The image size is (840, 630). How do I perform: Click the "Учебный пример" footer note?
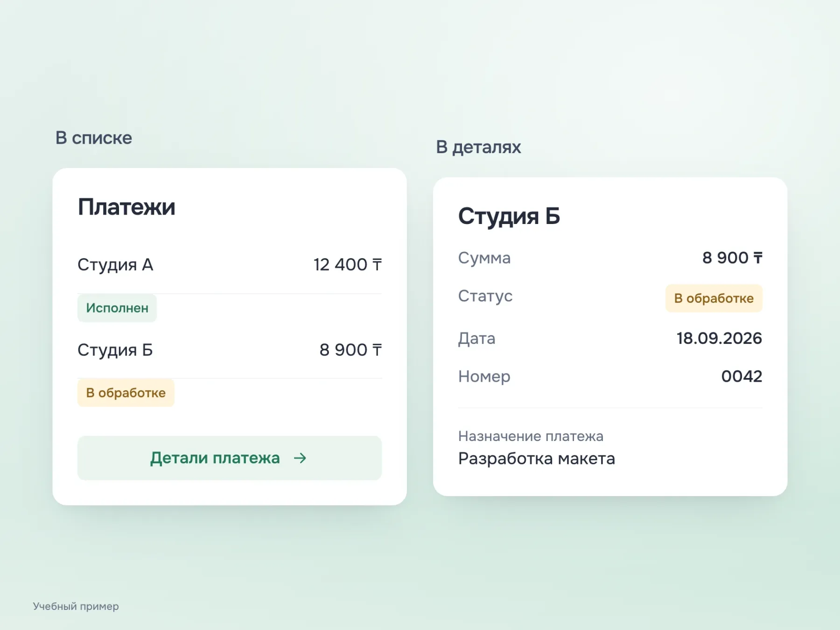(x=76, y=606)
